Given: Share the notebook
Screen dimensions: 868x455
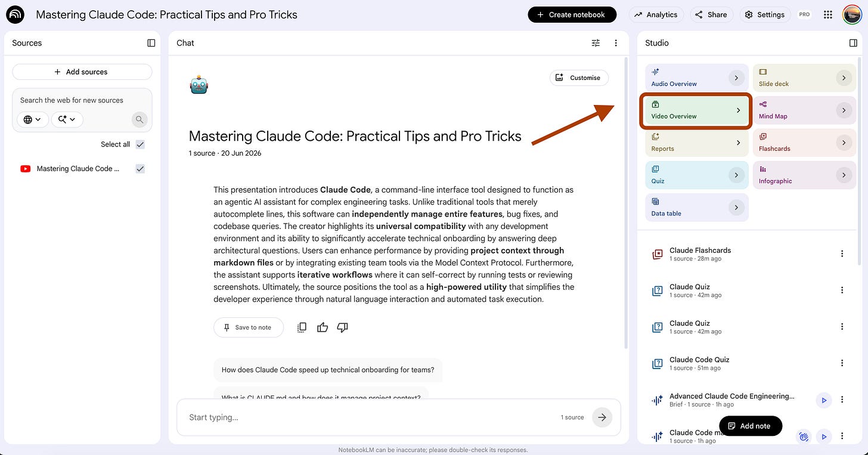Looking at the screenshot, I should [x=711, y=15].
